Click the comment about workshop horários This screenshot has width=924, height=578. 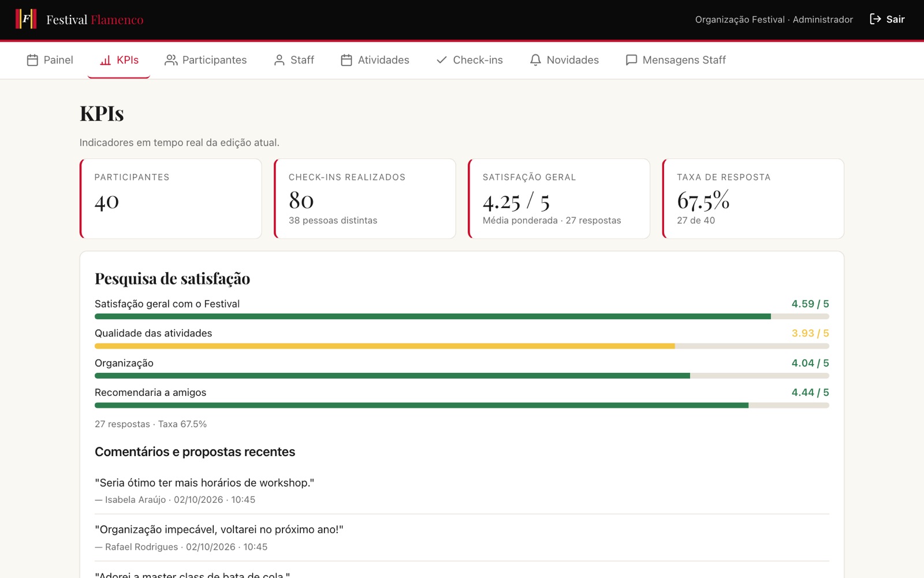204,483
